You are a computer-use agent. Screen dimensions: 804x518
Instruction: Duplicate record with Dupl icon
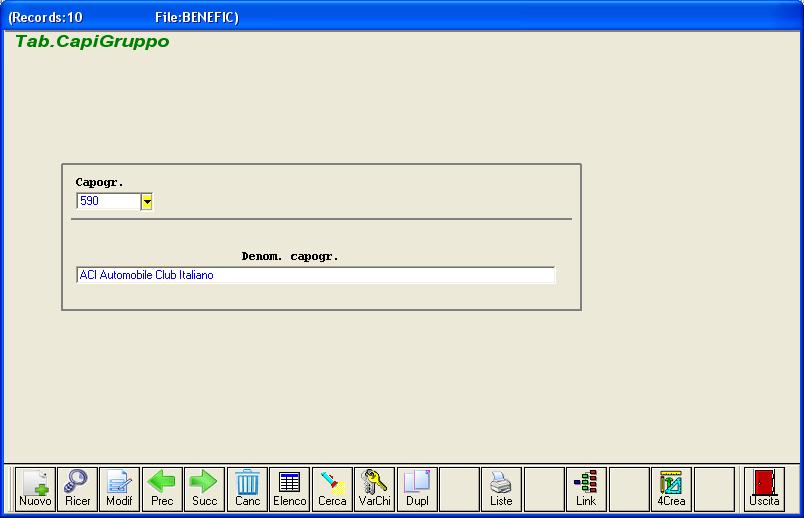click(x=417, y=489)
